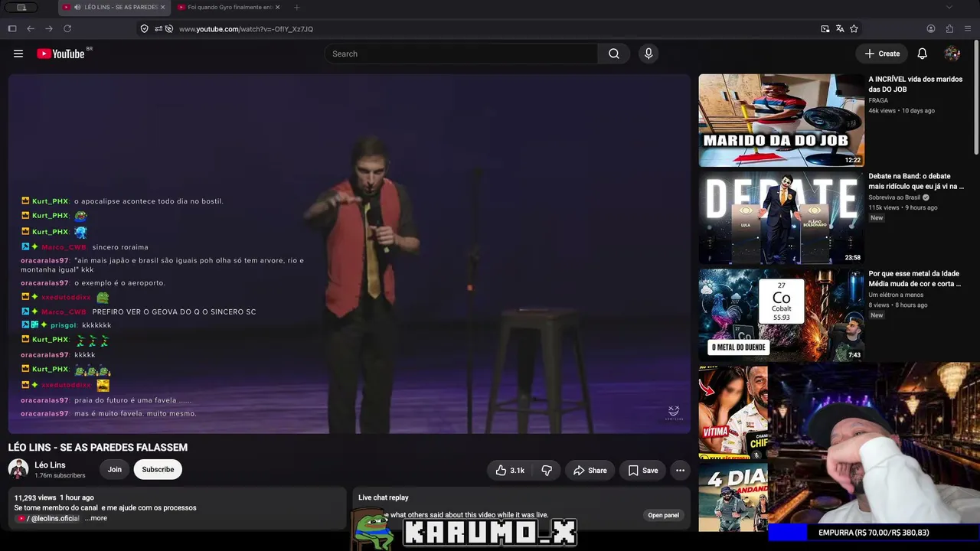This screenshot has height=551, width=980.
Task: Open the live chat replay panel
Action: click(x=663, y=515)
